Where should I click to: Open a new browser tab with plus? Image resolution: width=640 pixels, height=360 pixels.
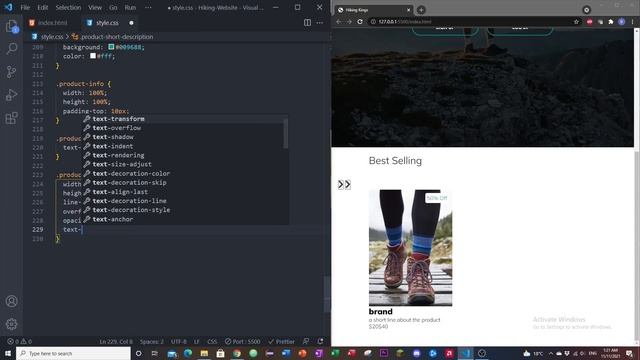(x=421, y=10)
